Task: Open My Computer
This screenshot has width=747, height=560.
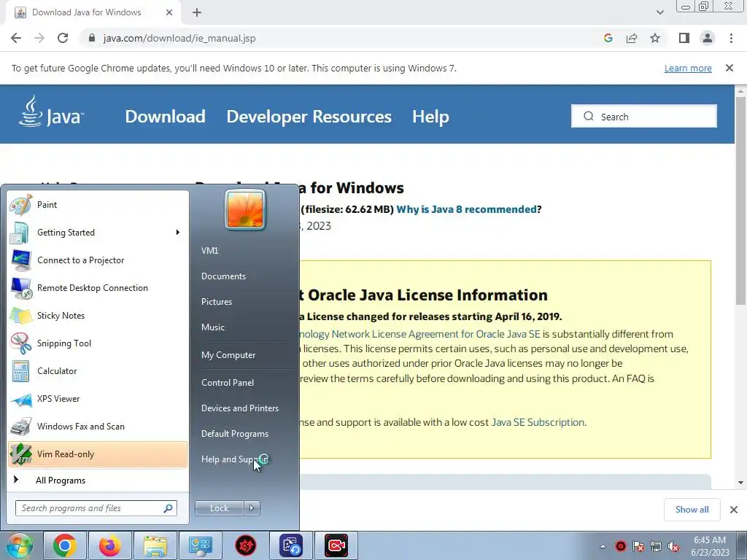Action: click(x=228, y=355)
